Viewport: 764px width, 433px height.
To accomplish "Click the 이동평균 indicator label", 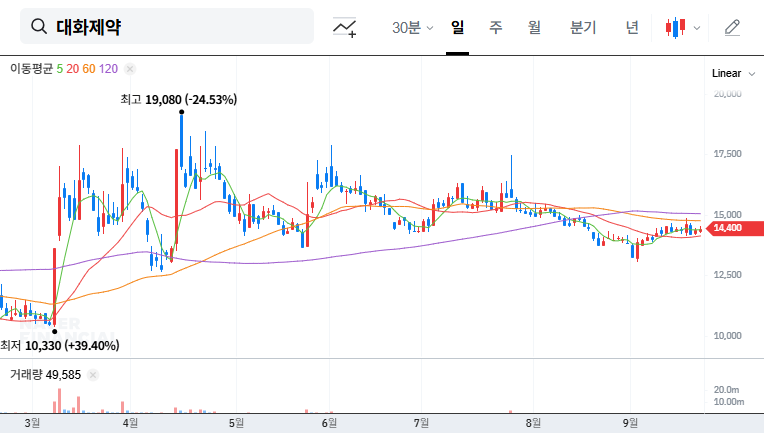I will pyautogui.click(x=31, y=69).
